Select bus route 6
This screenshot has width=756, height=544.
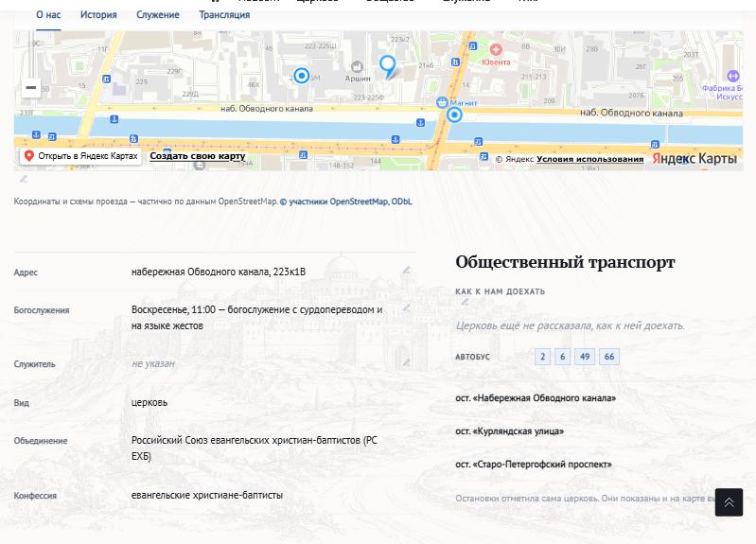(x=563, y=357)
